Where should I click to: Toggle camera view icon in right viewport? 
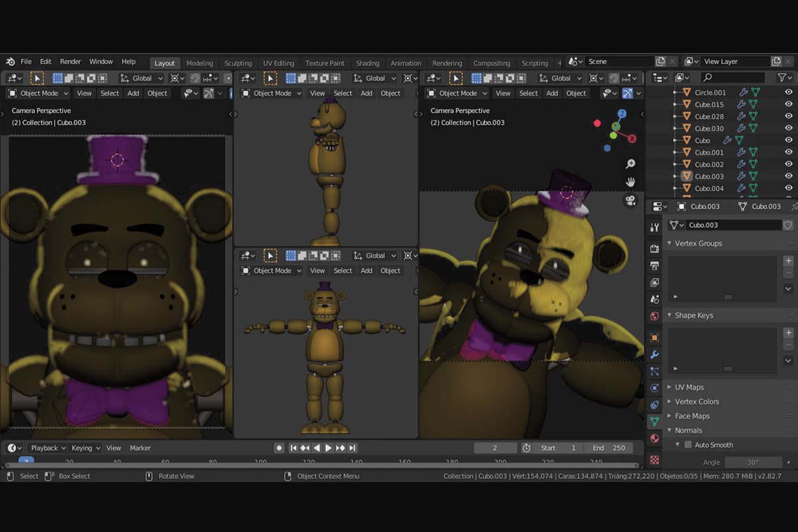click(630, 200)
